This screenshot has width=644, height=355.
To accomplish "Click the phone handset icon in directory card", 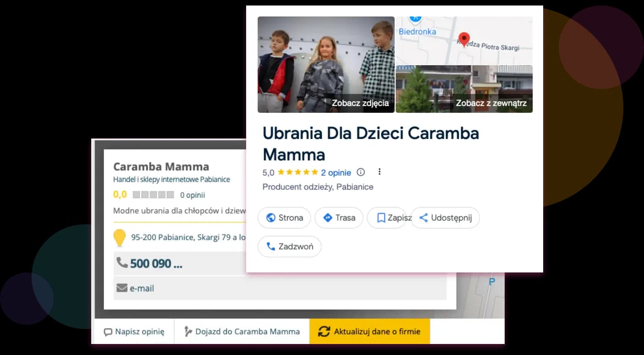I will coord(122,262).
